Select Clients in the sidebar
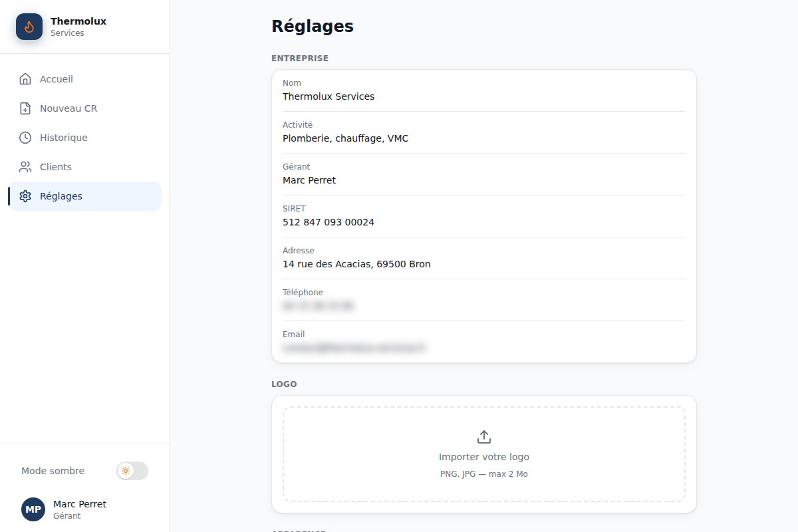The image size is (798, 532). (x=85, y=167)
